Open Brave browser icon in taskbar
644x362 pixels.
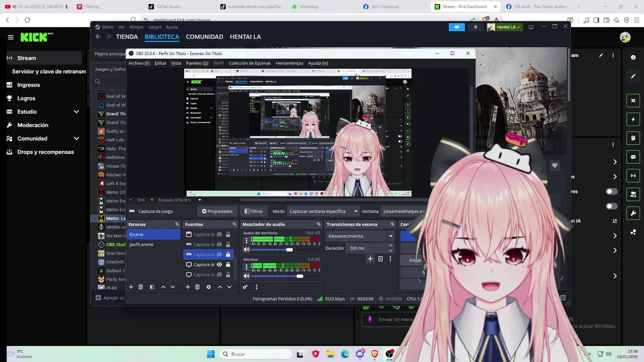[375, 354]
